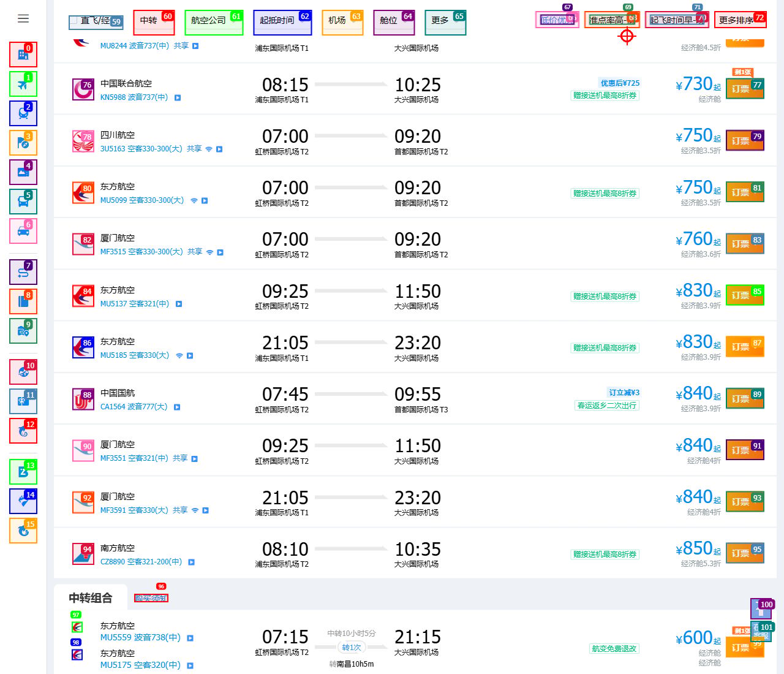This screenshot has width=784, height=674.
Task: Open the hamburger menu in the sidebar
Action: pos(23,19)
